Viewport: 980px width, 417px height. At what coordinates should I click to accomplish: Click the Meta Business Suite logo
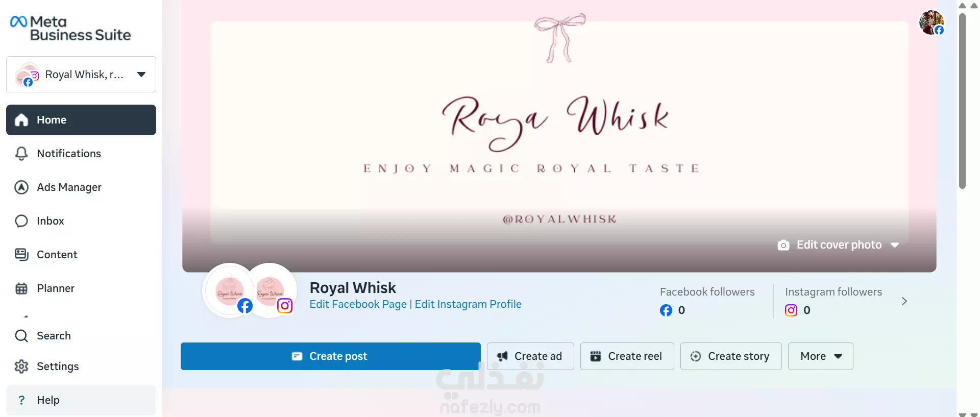70,28
